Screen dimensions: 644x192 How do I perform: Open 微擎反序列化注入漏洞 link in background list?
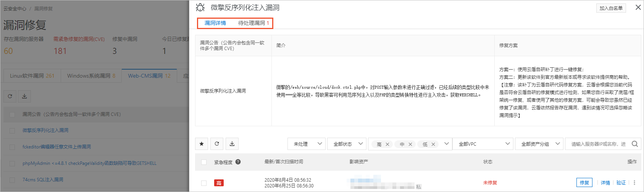tap(45, 130)
